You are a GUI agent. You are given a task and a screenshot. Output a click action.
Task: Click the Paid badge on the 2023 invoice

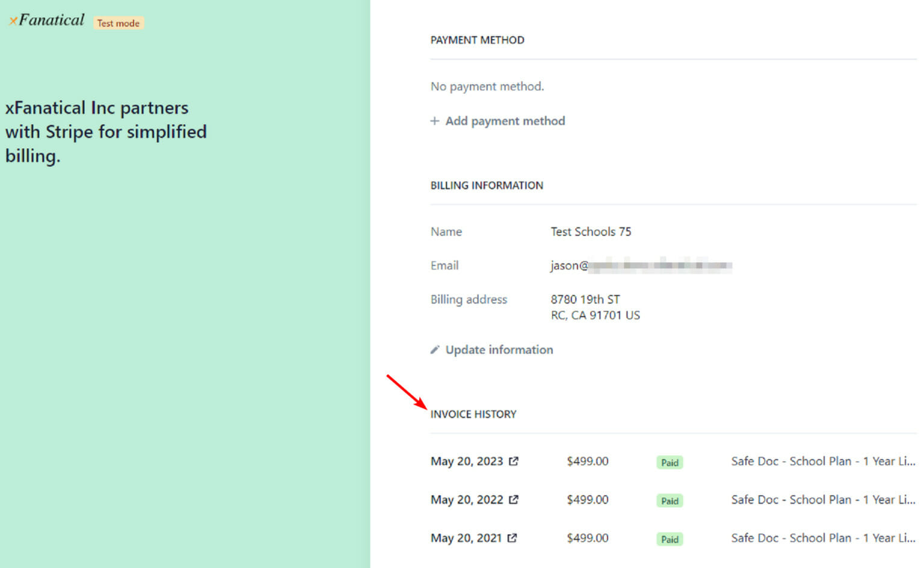pos(669,462)
